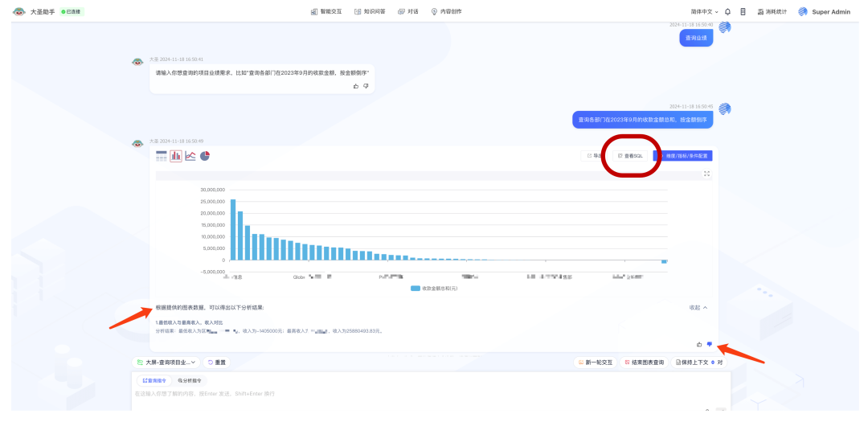Select the bar chart view icon
Viewport: 868px width, 422px height.
[175, 156]
